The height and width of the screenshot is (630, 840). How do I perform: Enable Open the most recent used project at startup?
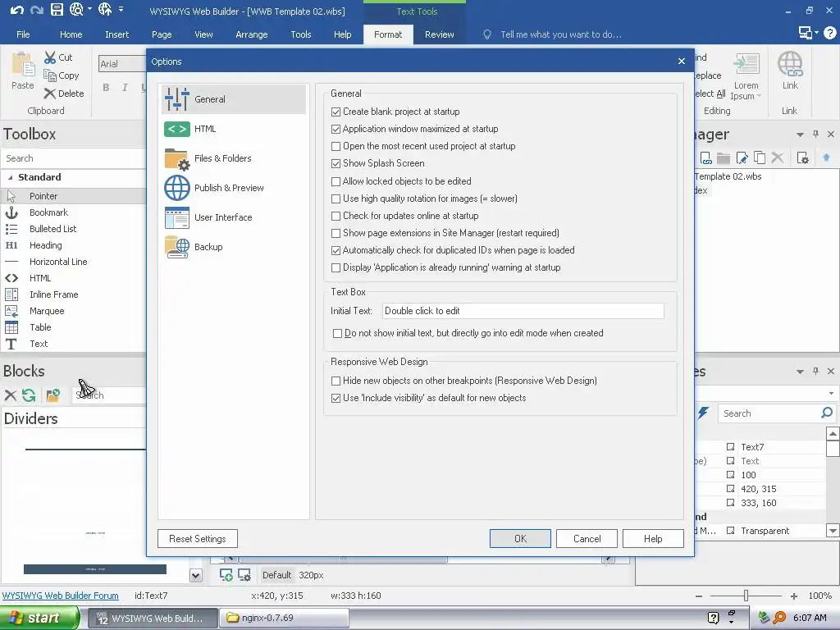pyautogui.click(x=336, y=146)
